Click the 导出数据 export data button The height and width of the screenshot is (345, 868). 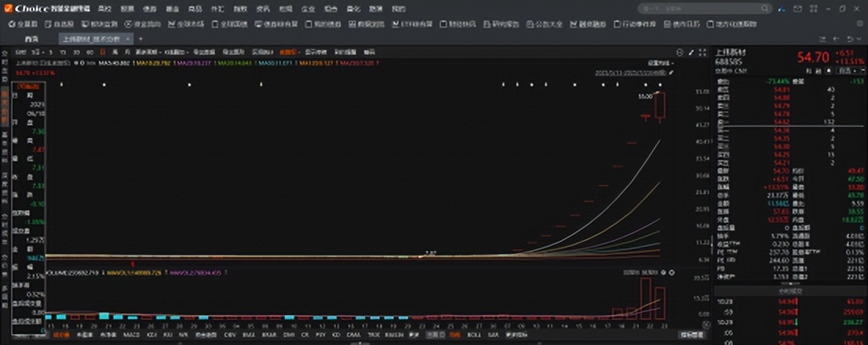[x=204, y=53]
